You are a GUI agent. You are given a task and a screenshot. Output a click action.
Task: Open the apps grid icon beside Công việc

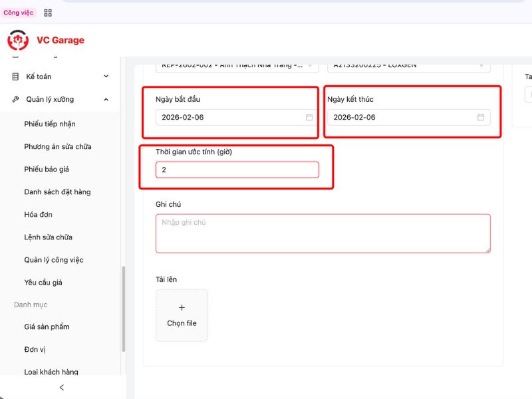tap(48, 13)
